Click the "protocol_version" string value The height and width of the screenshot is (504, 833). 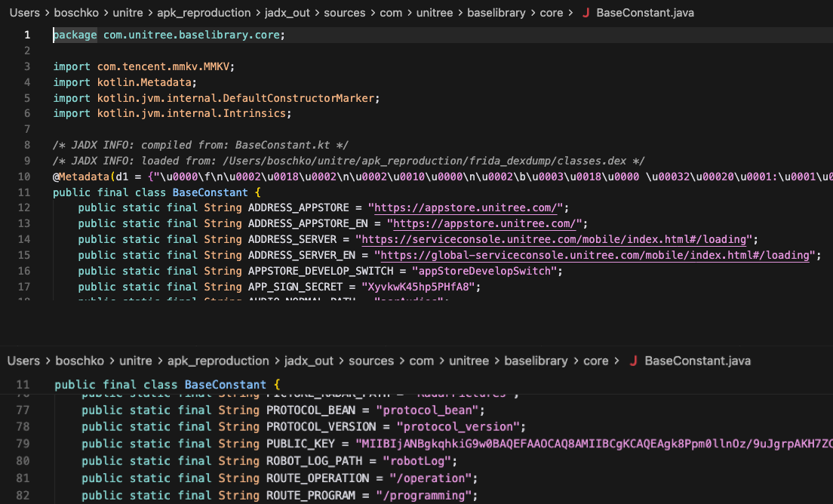pyautogui.click(x=457, y=427)
